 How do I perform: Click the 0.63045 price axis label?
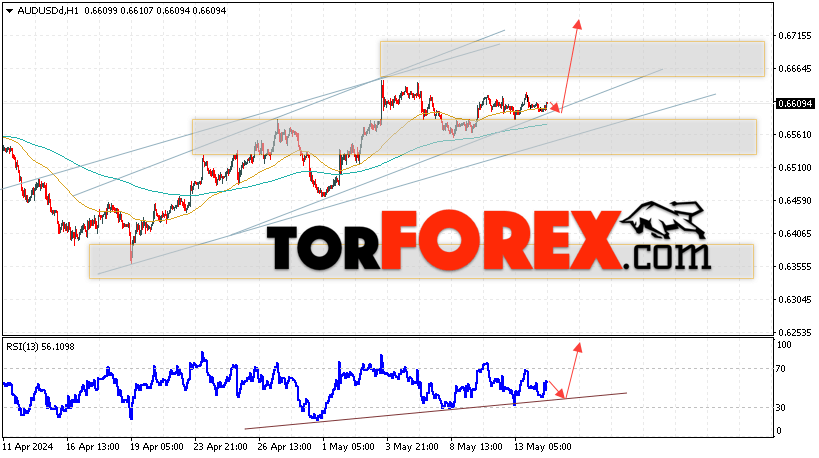(795, 300)
